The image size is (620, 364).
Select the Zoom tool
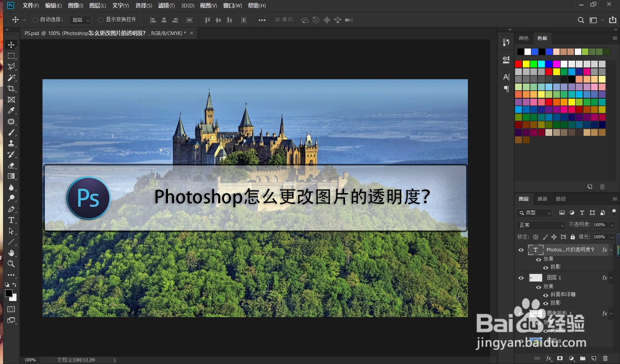click(x=11, y=264)
